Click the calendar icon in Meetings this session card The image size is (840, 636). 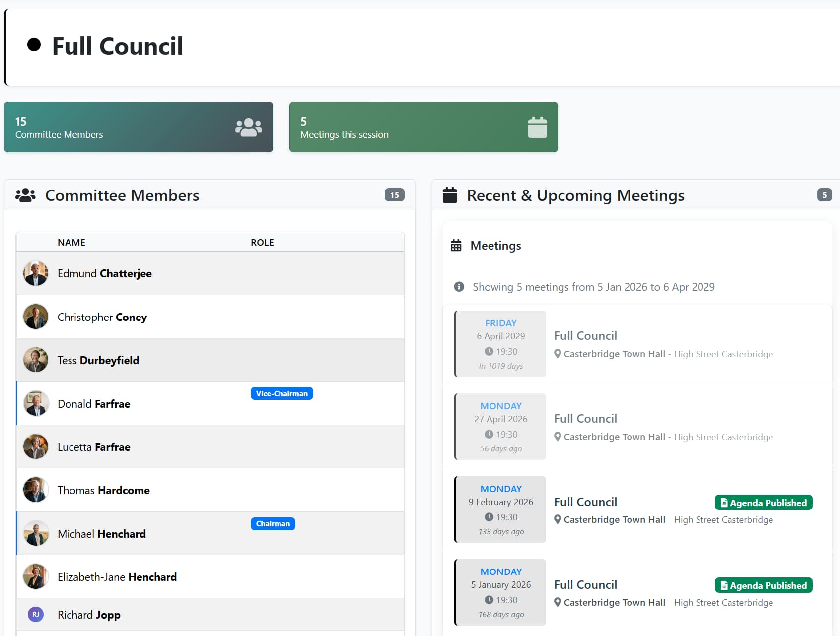click(537, 127)
